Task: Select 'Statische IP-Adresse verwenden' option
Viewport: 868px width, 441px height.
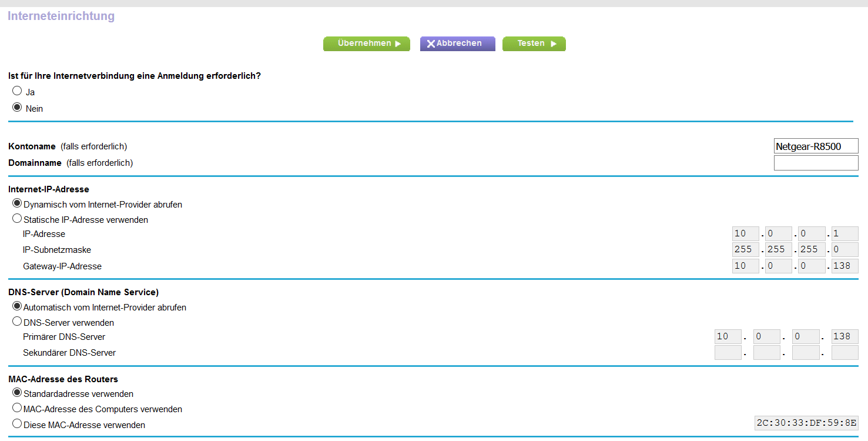Action: click(x=17, y=219)
